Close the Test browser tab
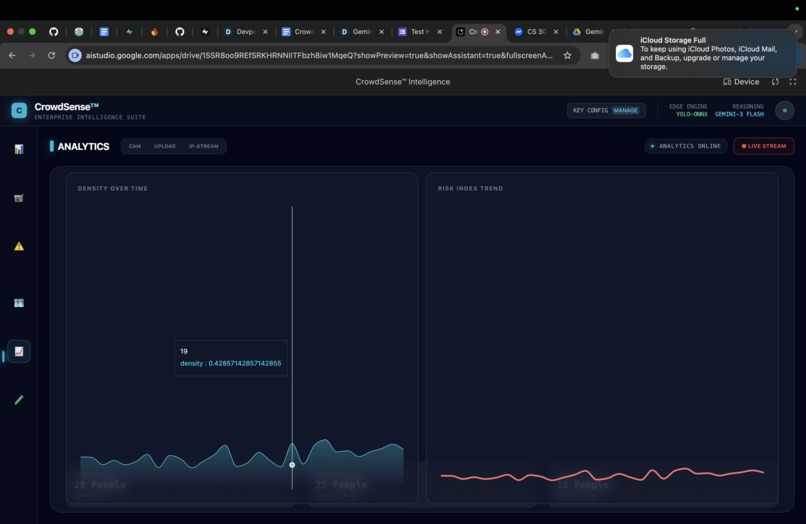Screen dimensions: 806x524 pos(439,32)
